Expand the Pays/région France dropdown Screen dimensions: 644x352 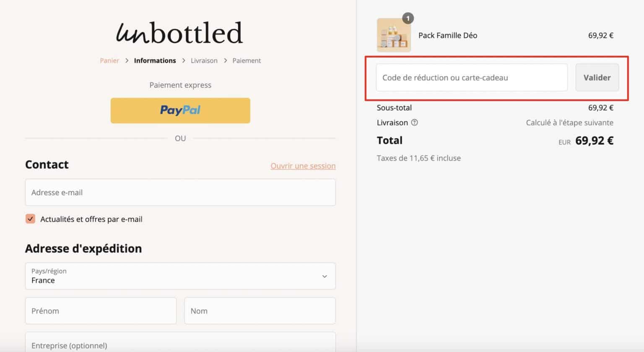coord(180,276)
